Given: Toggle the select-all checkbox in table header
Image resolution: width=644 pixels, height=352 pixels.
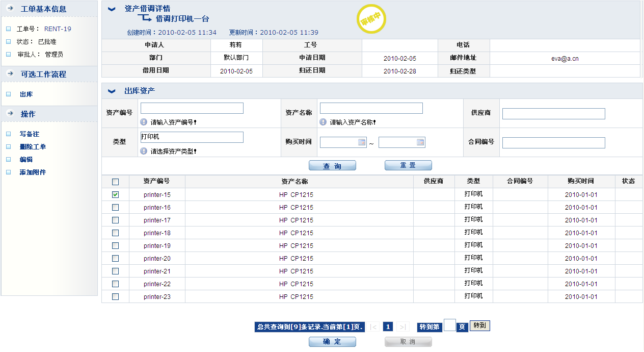Looking at the screenshot, I should (116, 182).
